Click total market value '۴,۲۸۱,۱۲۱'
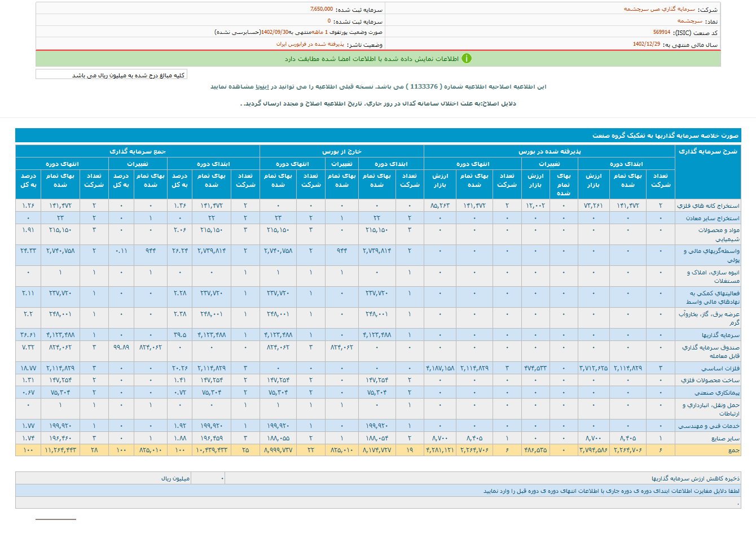This screenshot has height=542, width=756. pos(440,450)
